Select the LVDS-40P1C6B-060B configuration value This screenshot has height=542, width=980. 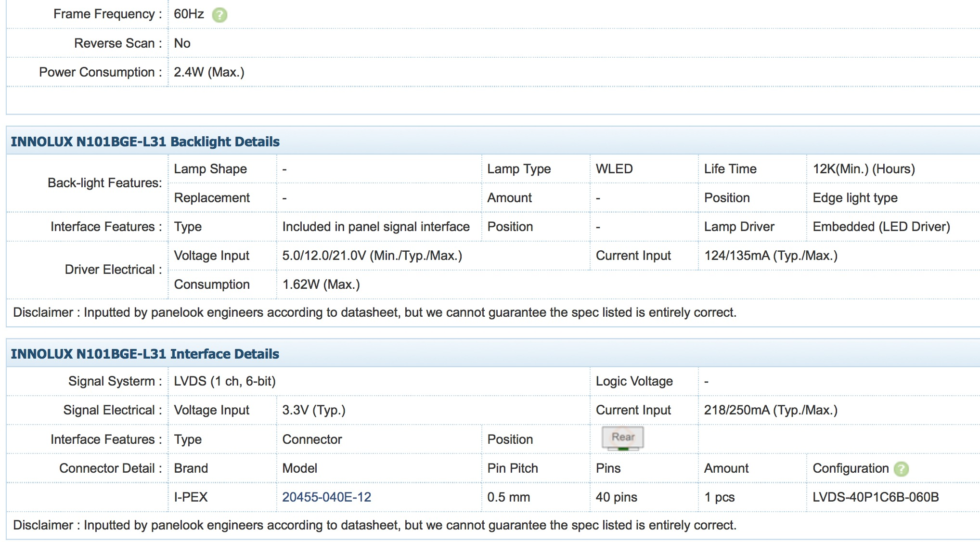(876, 497)
